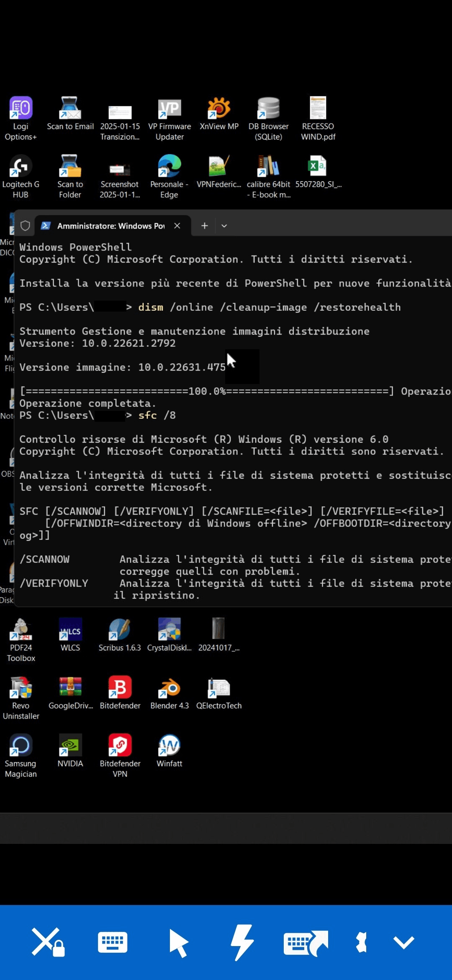Tap the settings icon in the blue toolbar

(x=361, y=942)
